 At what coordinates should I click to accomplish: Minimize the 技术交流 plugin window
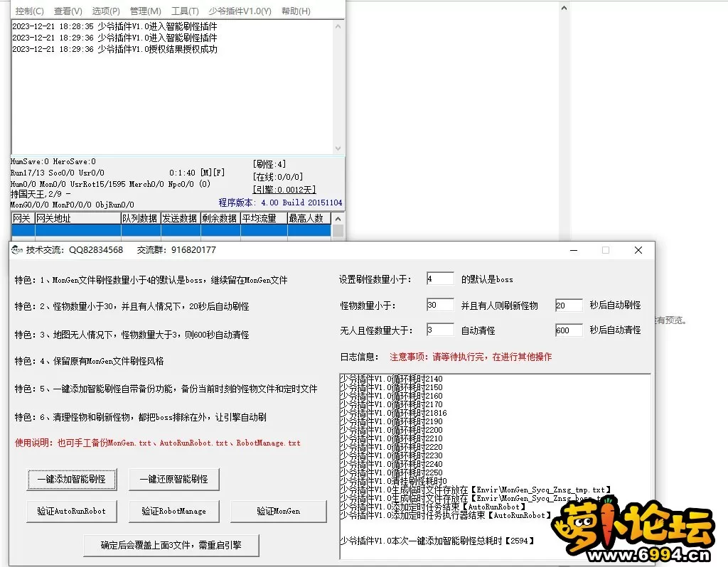click(574, 250)
